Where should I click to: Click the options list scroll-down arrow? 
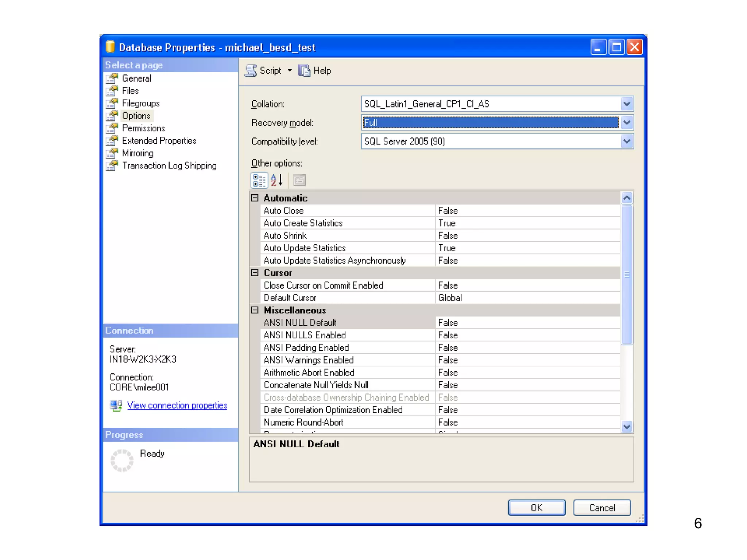pyautogui.click(x=627, y=426)
